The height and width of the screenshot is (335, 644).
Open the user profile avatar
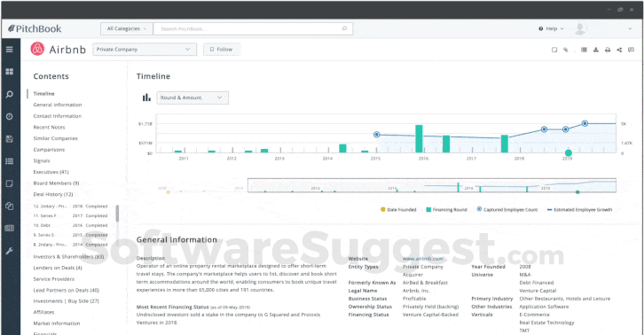[x=580, y=28]
